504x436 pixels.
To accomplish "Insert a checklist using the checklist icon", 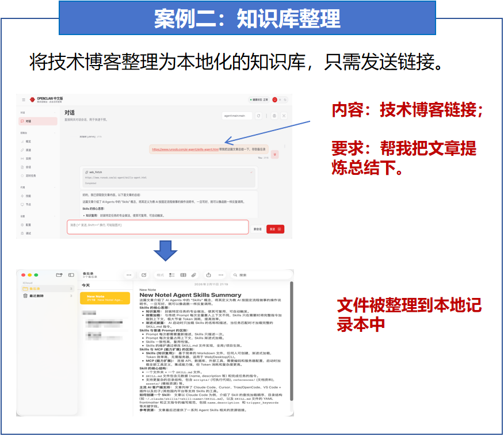I will tap(172, 275).
